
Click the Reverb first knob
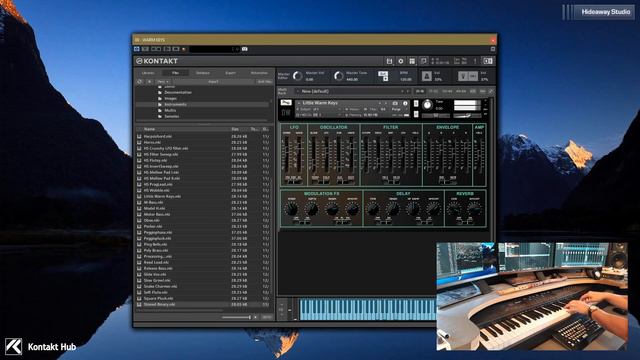tap(454, 209)
